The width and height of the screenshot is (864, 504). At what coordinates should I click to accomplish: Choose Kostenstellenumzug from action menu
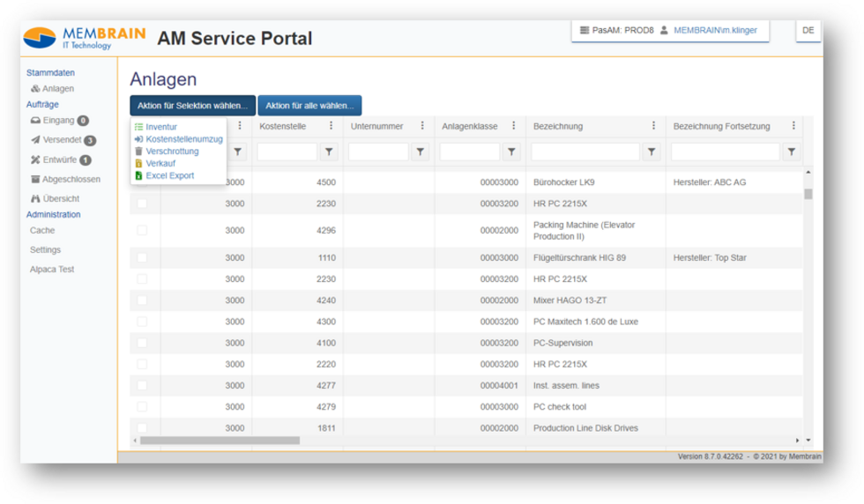183,139
